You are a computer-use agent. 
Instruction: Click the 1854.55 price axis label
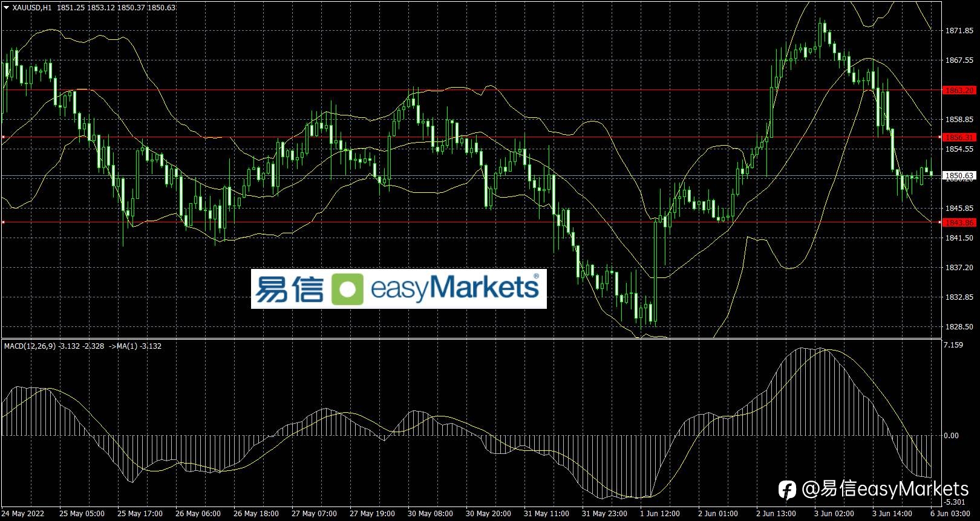pos(959,149)
